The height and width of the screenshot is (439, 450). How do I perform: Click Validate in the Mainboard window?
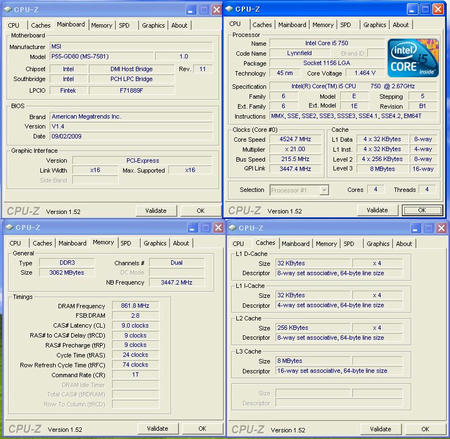[x=156, y=211]
